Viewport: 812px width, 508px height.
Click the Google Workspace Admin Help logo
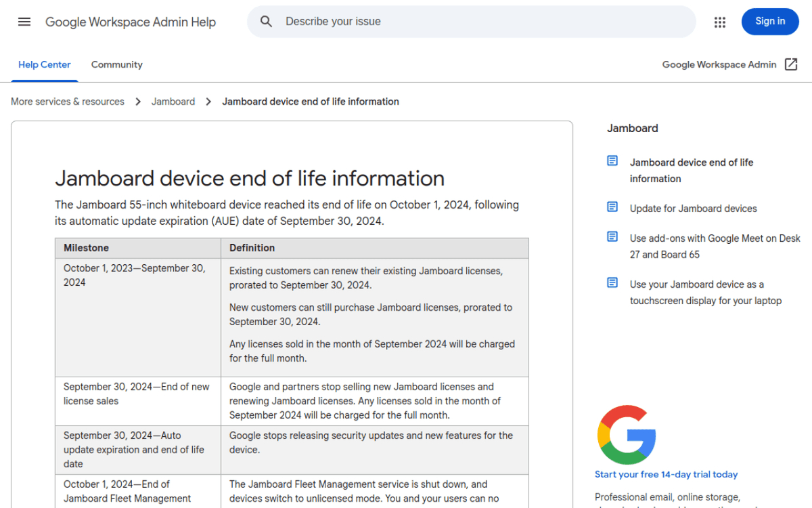point(131,22)
